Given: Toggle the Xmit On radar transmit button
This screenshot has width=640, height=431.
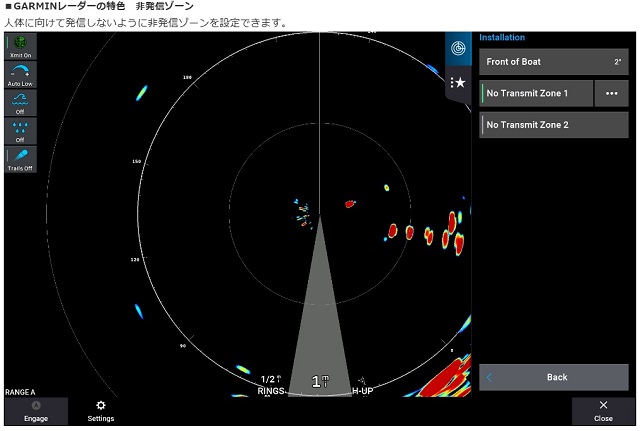Looking at the screenshot, I should coord(20,46).
